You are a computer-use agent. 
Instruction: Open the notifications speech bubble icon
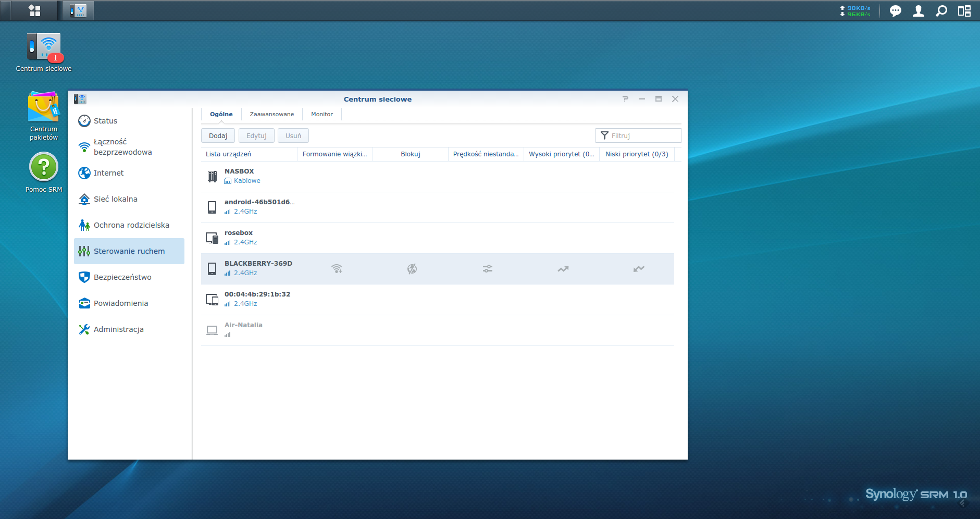(x=895, y=11)
